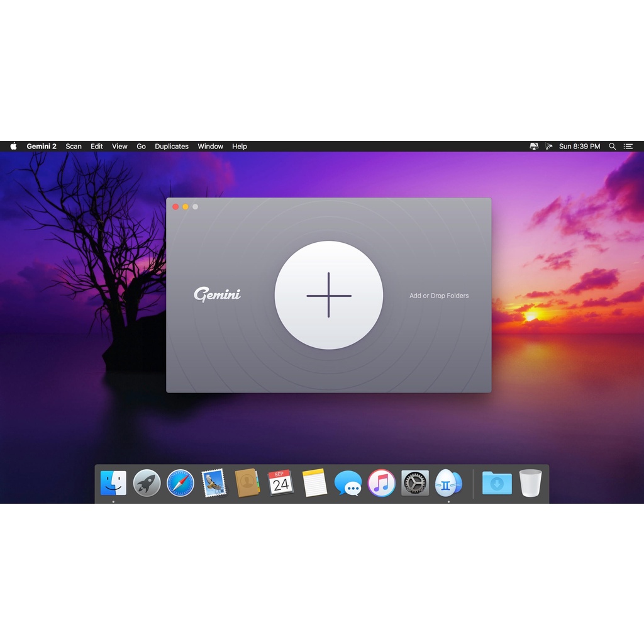Viewport: 644px width, 644px height.
Task: Open Contacts app in the dock
Action: point(247,483)
